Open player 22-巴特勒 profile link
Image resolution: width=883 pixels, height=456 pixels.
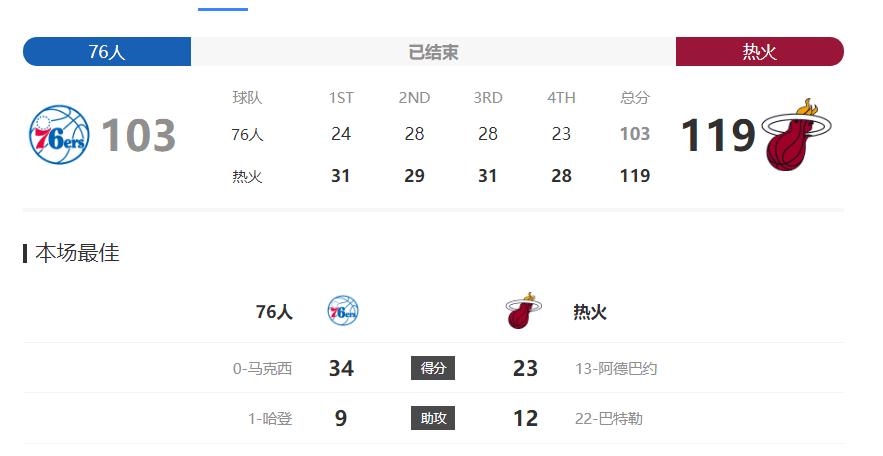tap(609, 419)
